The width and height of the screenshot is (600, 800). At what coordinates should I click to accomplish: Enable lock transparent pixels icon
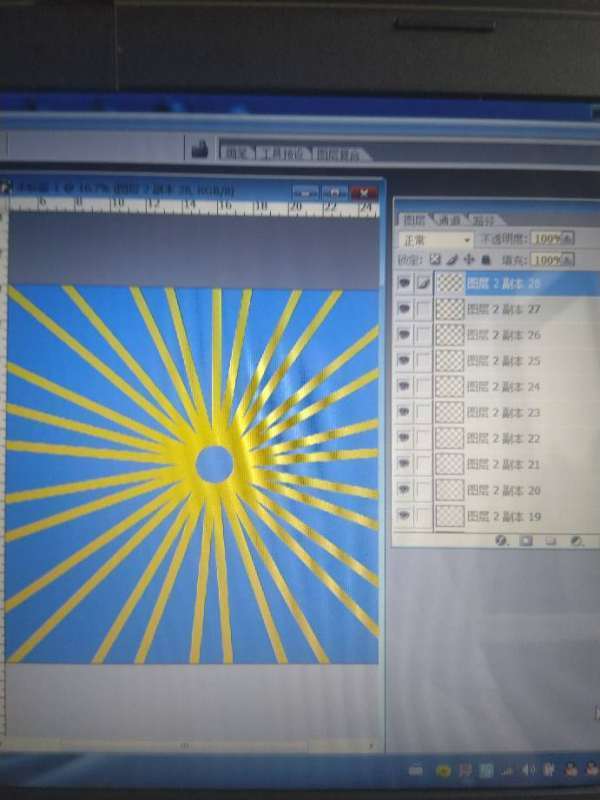(x=435, y=259)
